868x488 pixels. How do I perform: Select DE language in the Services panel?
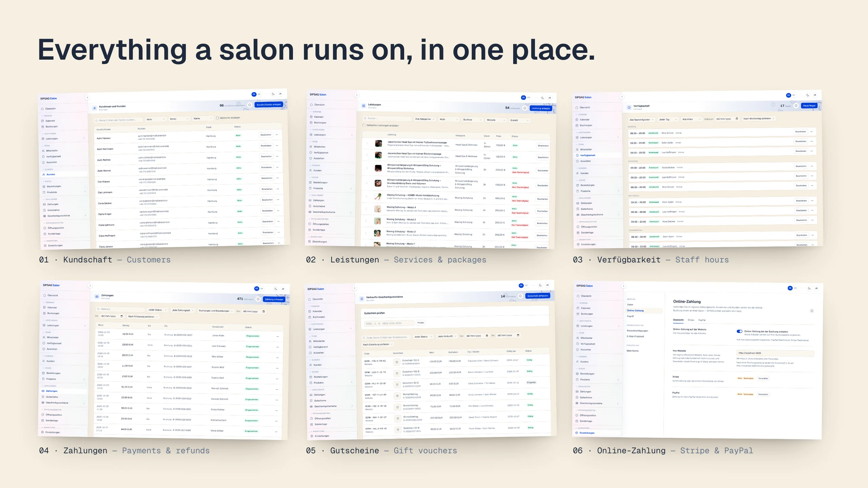tap(524, 98)
